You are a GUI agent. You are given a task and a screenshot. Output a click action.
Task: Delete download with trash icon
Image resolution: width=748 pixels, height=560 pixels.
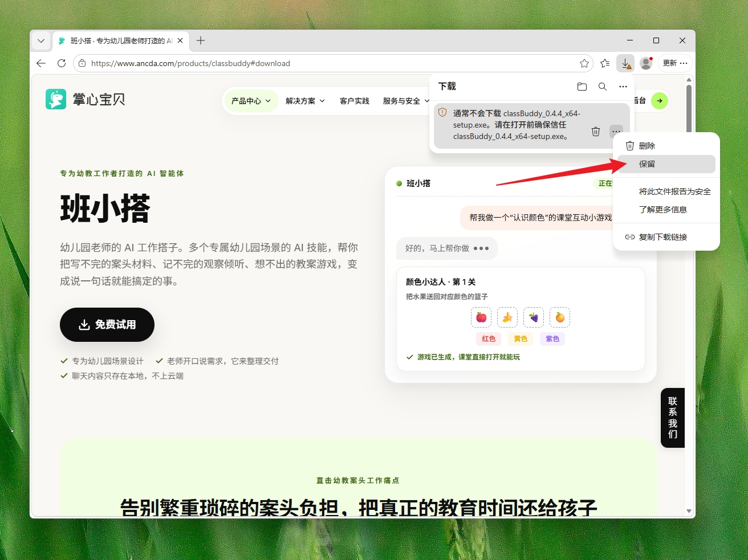click(x=596, y=132)
